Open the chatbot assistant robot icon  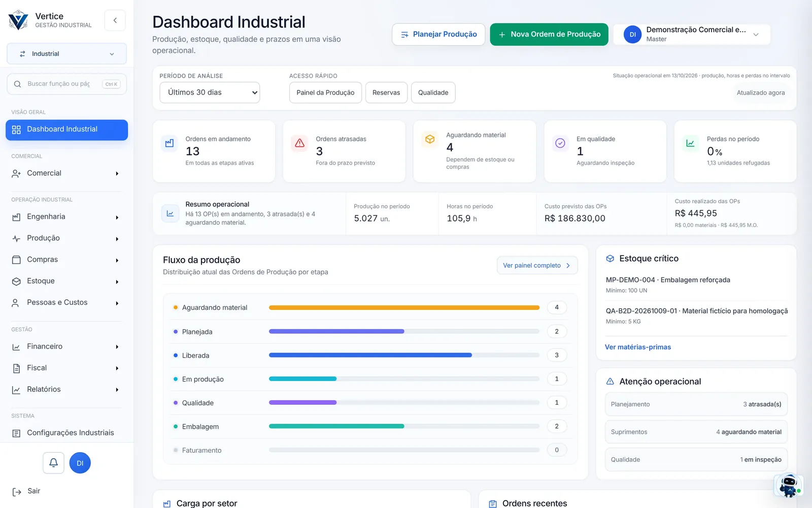[x=789, y=486]
